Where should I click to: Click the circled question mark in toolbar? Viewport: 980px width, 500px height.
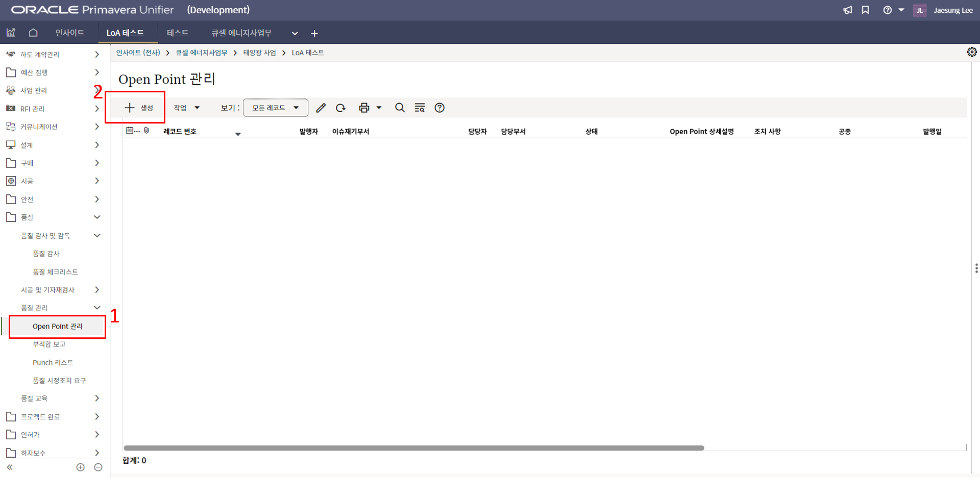[x=439, y=108]
